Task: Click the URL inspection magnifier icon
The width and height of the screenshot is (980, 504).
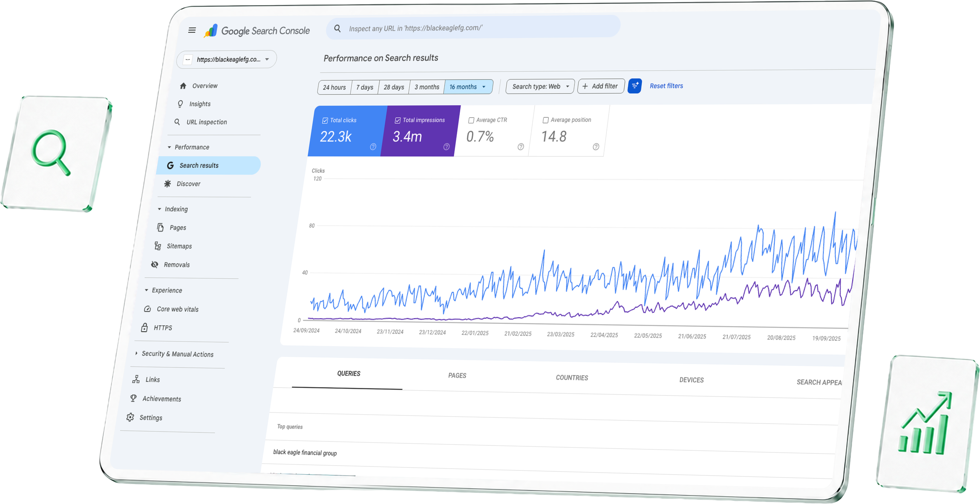Action: (x=177, y=122)
